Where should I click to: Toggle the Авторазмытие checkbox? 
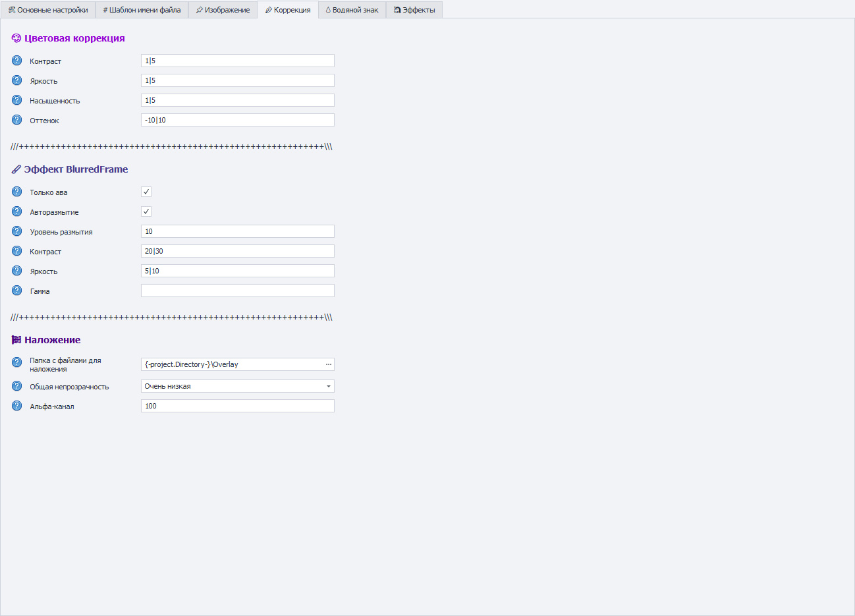[x=146, y=211]
